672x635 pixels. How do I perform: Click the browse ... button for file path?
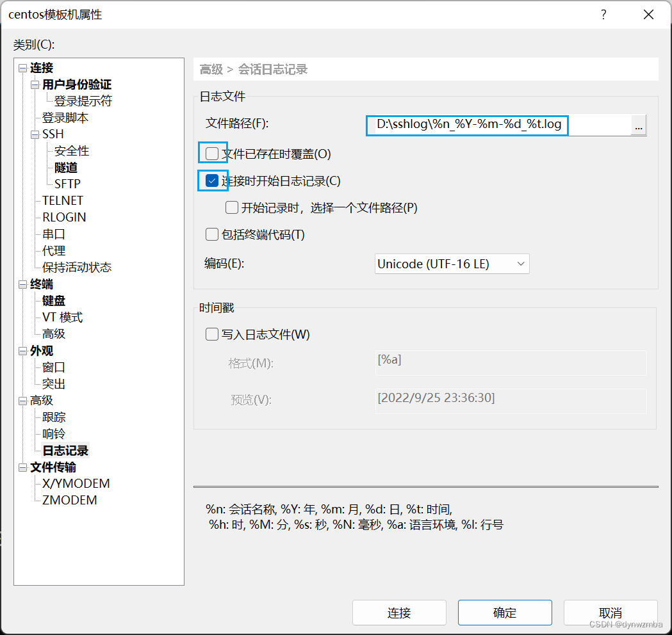click(x=639, y=125)
